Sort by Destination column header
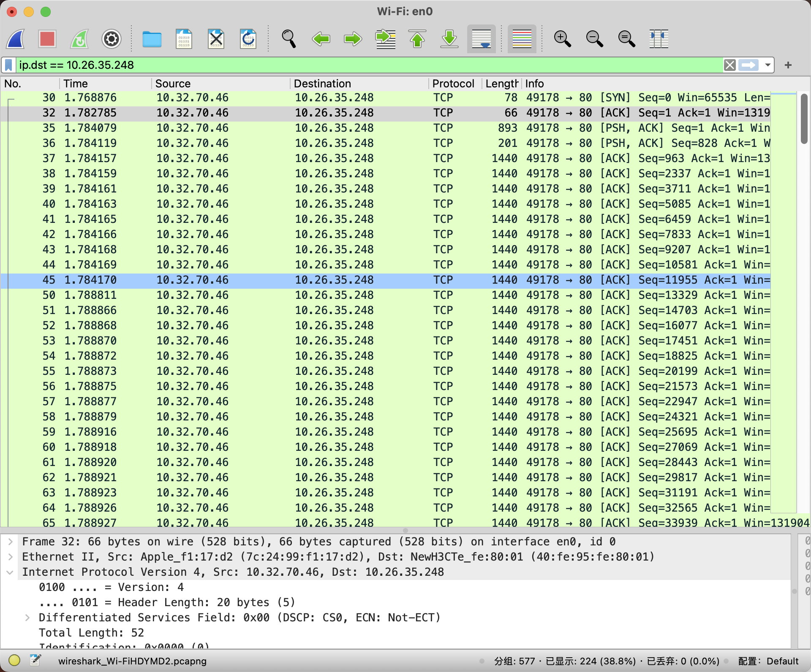This screenshot has width=811, height=672. [359, 84]
